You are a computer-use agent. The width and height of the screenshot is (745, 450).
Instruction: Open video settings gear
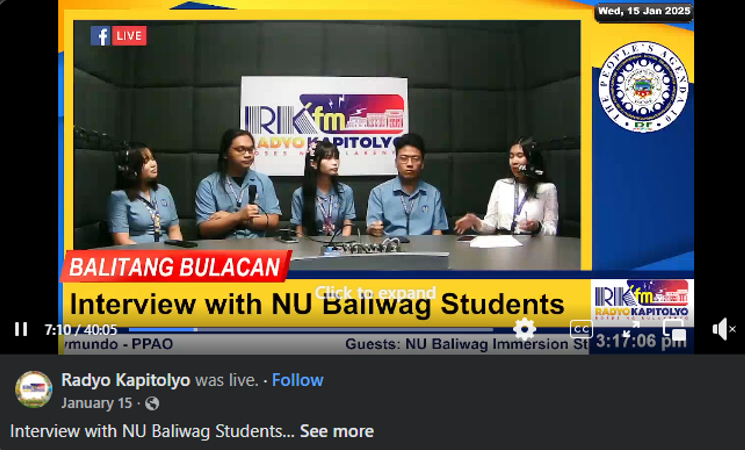click(x=524, y=329)
